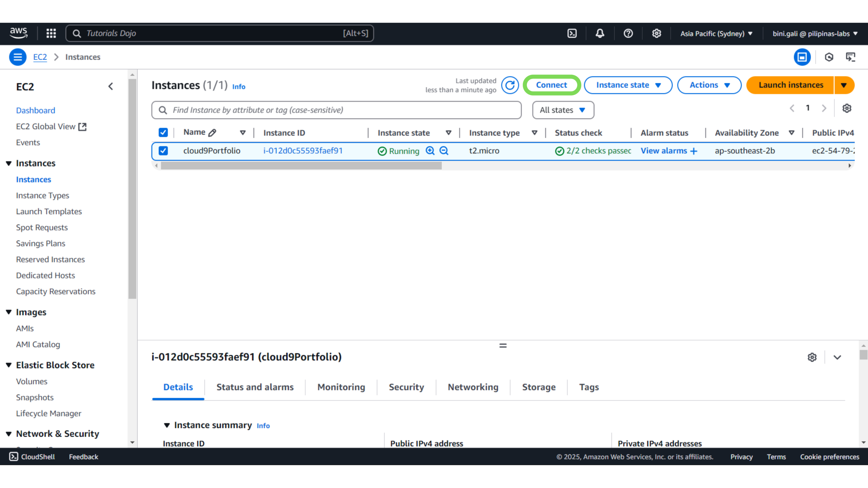The image size is (868, 488).
Task: Open table preferences gear icon
Action: pos(847,108)
